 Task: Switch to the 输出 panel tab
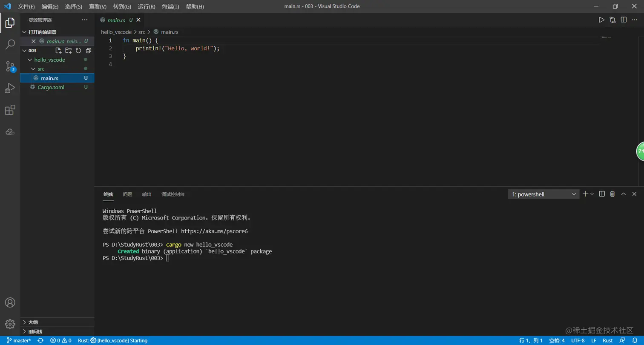147,194
